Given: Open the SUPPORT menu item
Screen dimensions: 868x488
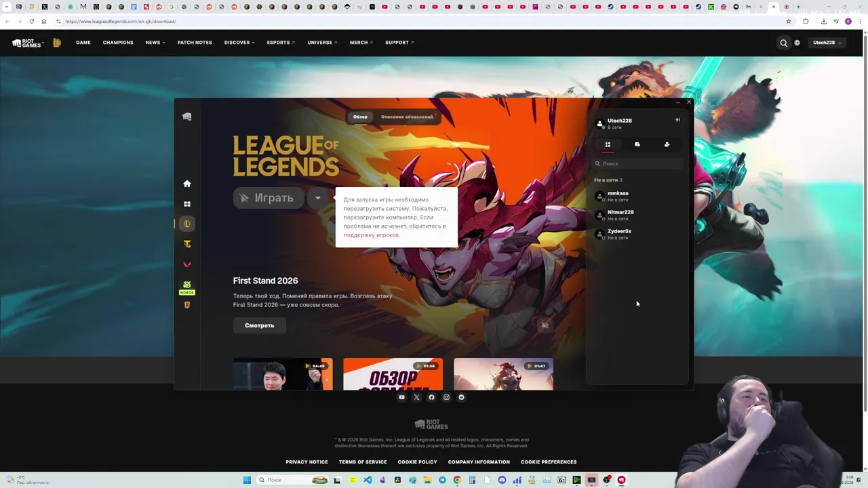Looking at the screenshot, I should point(399,43).
